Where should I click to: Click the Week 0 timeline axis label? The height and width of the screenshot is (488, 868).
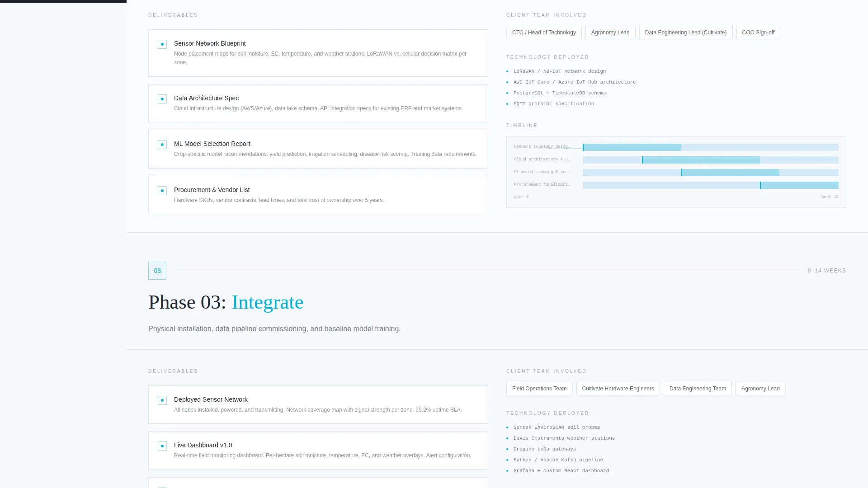[x=521, y=197]
